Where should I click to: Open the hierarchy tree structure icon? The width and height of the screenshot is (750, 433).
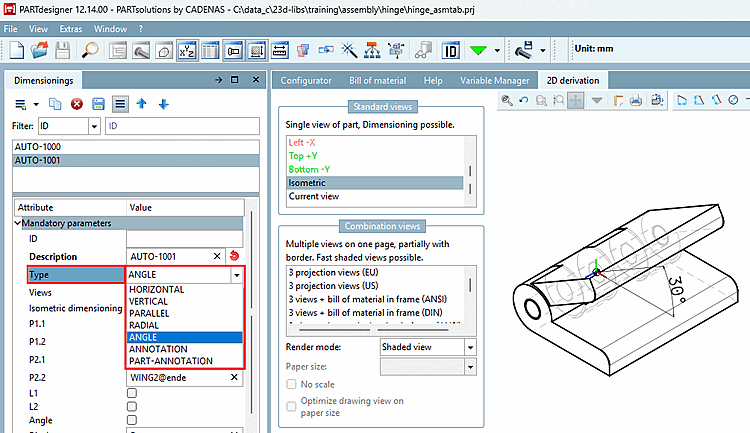(x=372, y=50)
